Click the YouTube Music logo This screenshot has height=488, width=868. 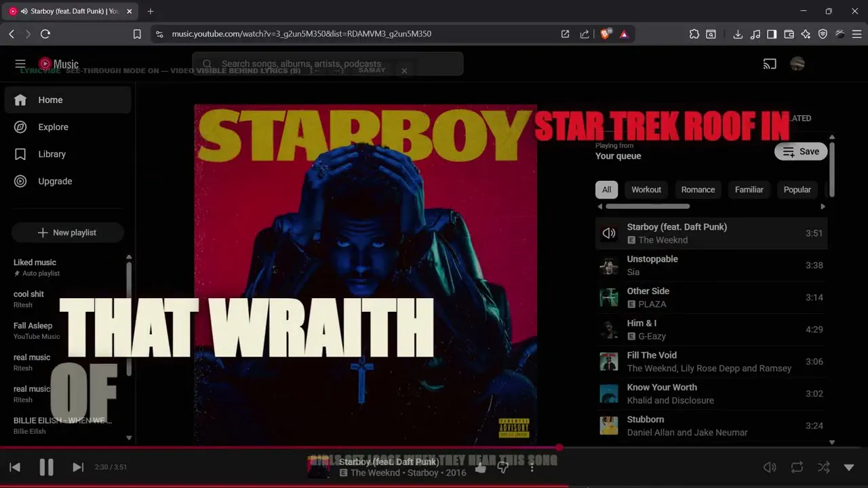point(58,64)
